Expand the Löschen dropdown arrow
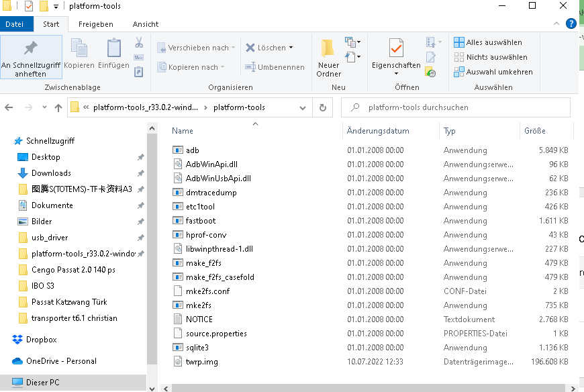Screen dimensions: 584x392 point(291,48)
